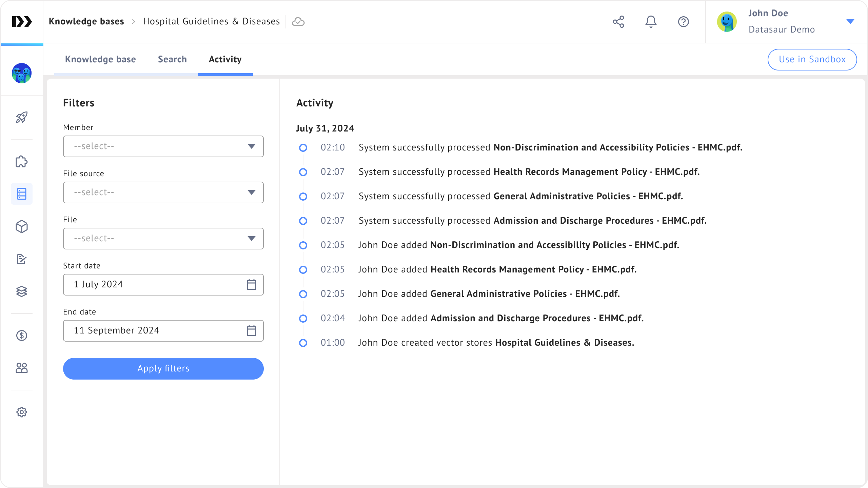868x488 pixels.
Task: Click the rocket icon in the sidebar
Action: (x=22, y=117)
